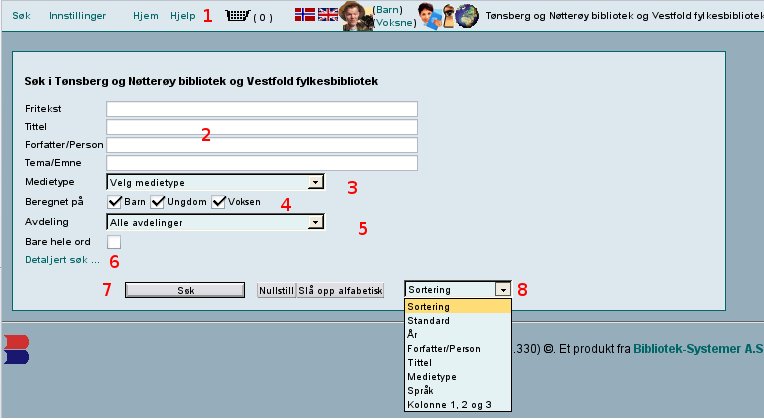The width and height of the screenshot is (764, 419).
Task: Switch language with the British flag
Action: [328, 15]
